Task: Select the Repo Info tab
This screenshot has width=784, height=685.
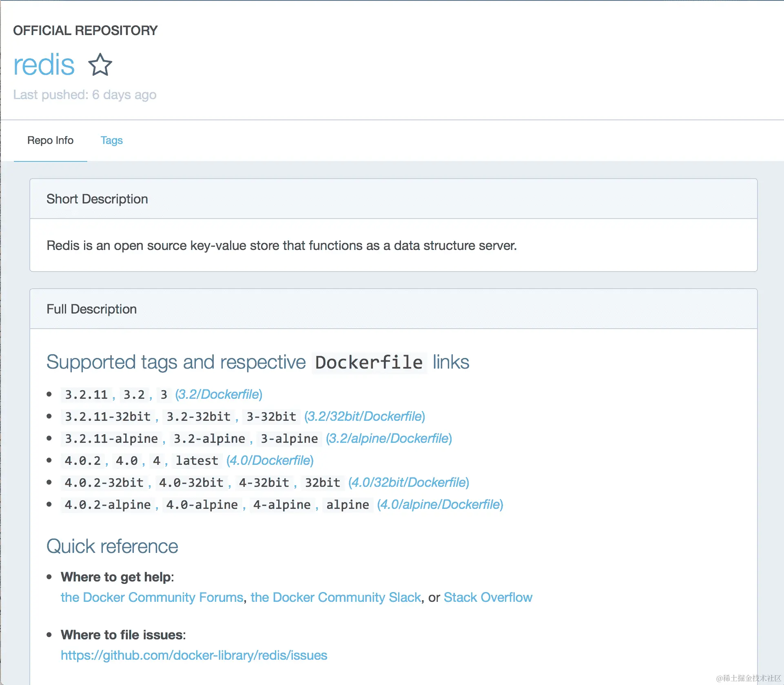Action: pos(50,140)
